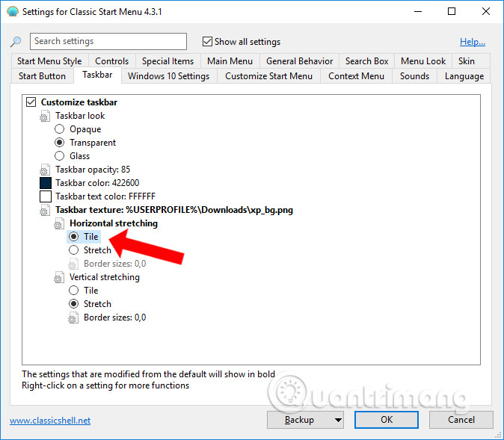Image resolution: width=504 pixels, height=440 pixels.
Task: Click the settings icon beside Vertical stretching
Action: click(59, 277)
